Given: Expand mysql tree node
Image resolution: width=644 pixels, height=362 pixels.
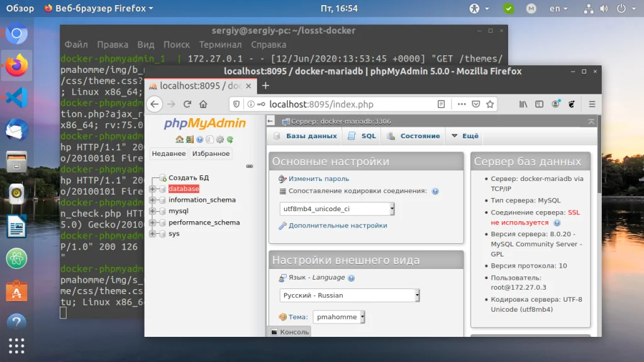Looking at the screenshot, I should (152, 211).
